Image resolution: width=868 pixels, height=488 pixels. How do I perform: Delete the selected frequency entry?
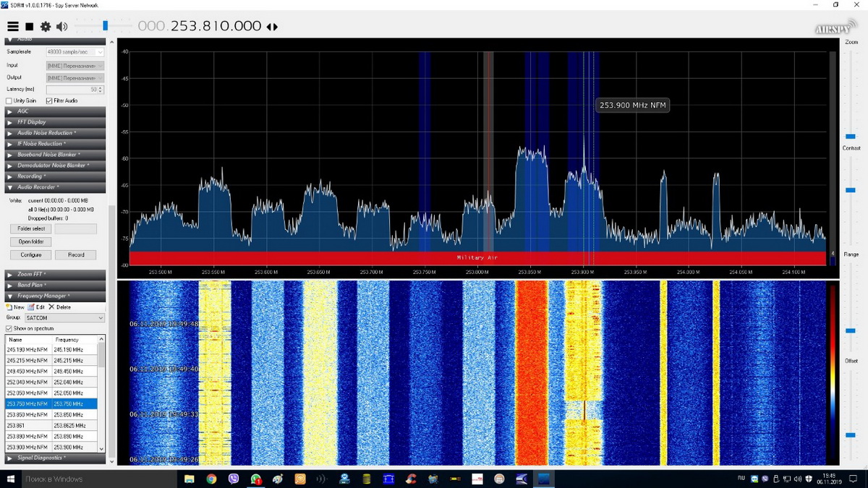60,307
